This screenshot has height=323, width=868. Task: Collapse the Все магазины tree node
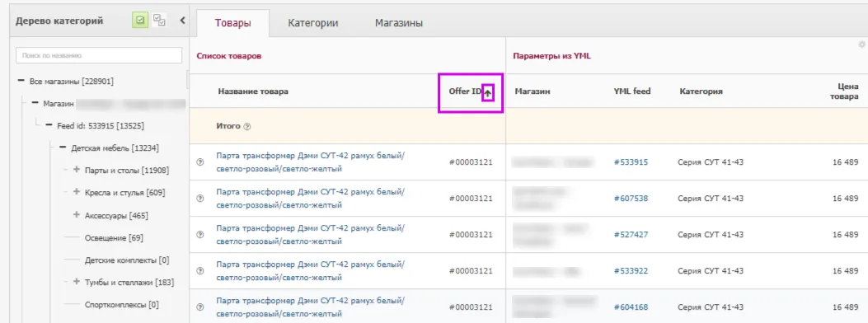tap(21, 82)
